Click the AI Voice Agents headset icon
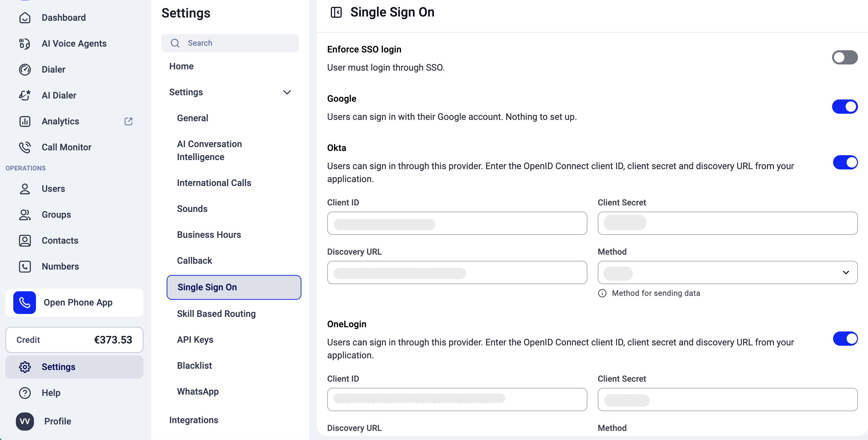868x440 pixels. [x=25, y=43]
